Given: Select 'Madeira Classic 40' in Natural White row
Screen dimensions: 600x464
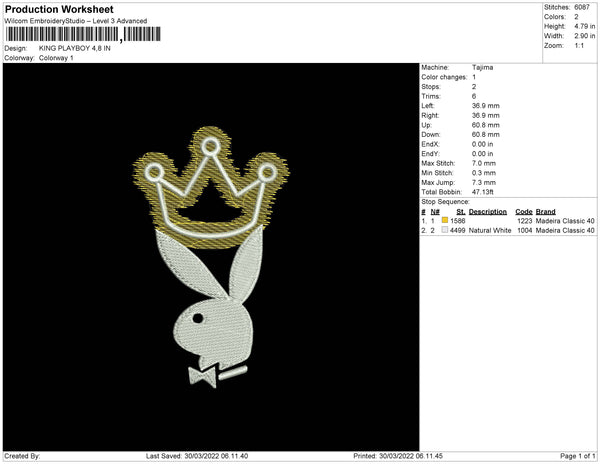Looking at the screenshot, I should click(x=565, y=230).
